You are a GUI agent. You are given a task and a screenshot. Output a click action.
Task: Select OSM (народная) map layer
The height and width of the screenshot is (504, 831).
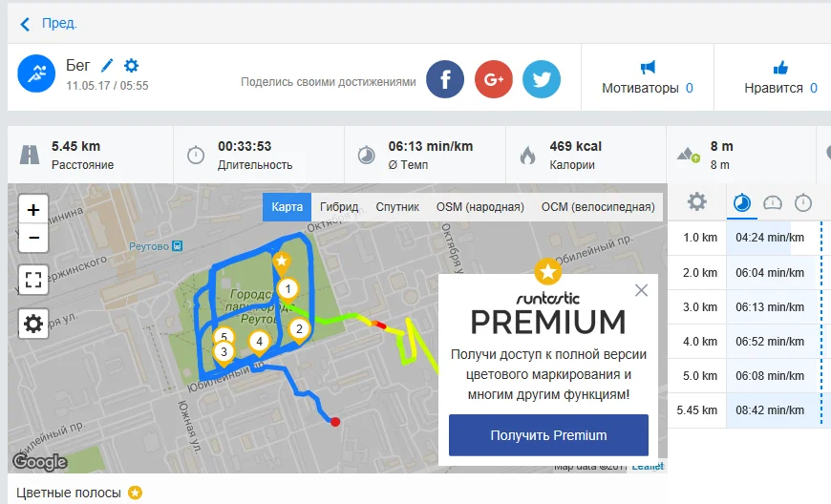480,207
